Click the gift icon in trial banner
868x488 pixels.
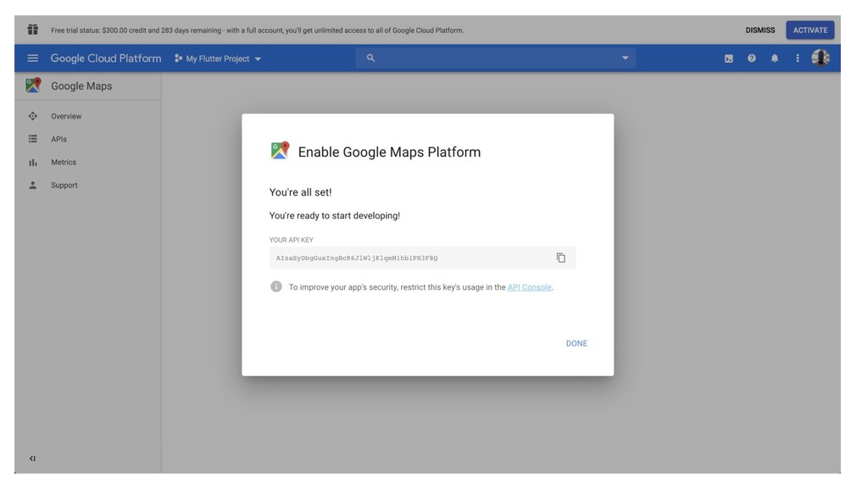tap(33, 30)
